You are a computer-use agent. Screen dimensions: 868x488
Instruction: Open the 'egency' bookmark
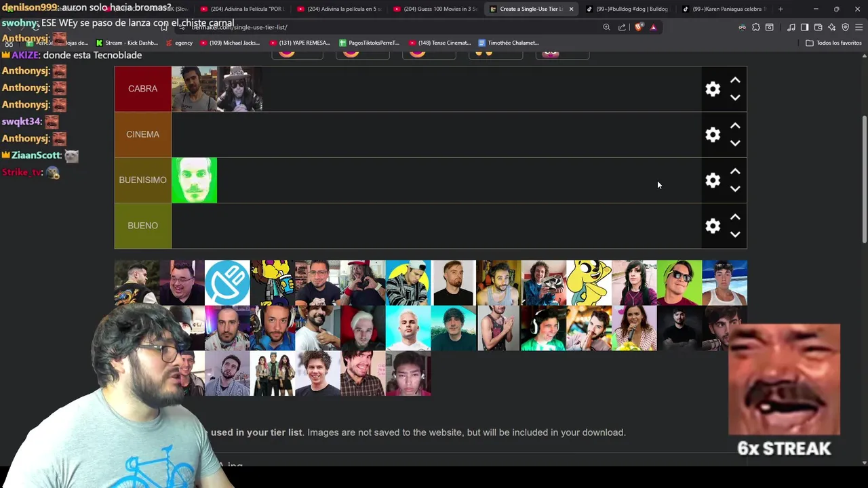[179, 43]
